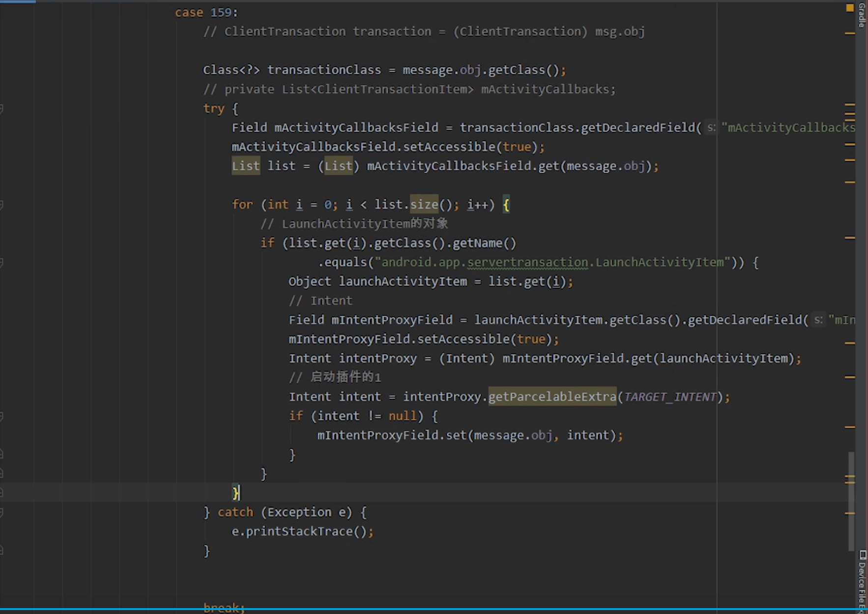Click '(Exception e)' in the catch clause
The height and width of the screenshot is (614, 868).
click(x=307, y=512)
